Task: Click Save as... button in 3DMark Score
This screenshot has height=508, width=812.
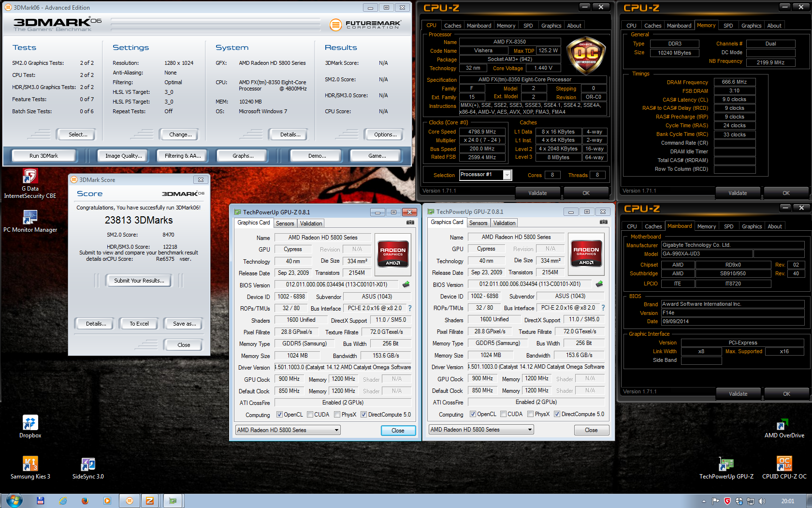Action: [184, 324]
